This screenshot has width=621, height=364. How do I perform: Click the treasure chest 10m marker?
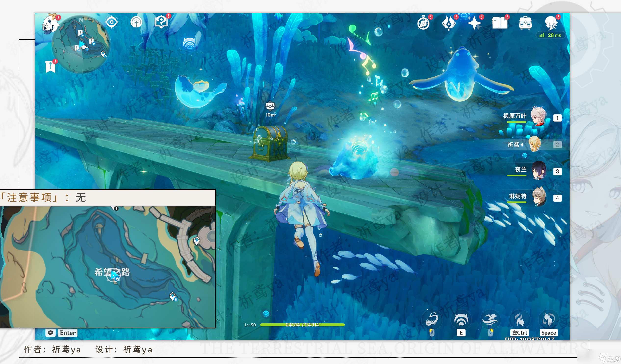270,109
